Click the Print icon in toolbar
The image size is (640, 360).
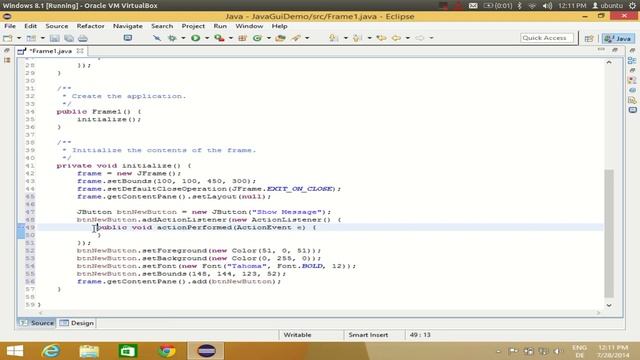coord(83,38)
